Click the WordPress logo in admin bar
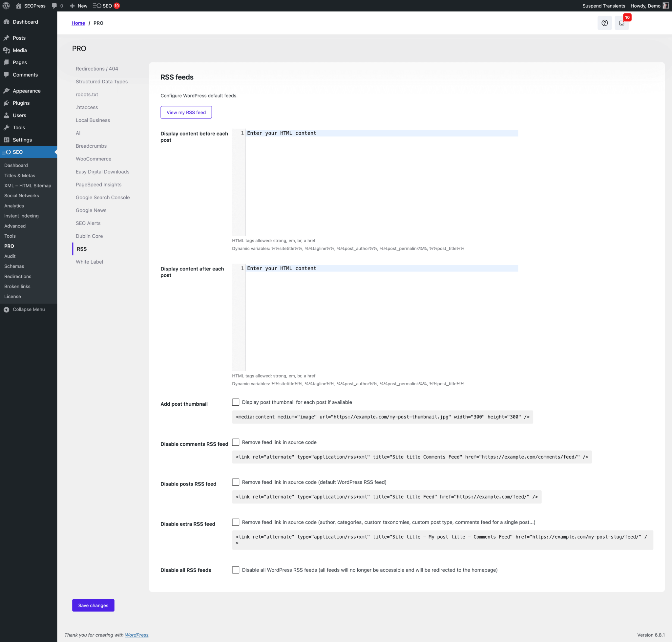Viewport: 672px width, 642px height. [6, 6]
